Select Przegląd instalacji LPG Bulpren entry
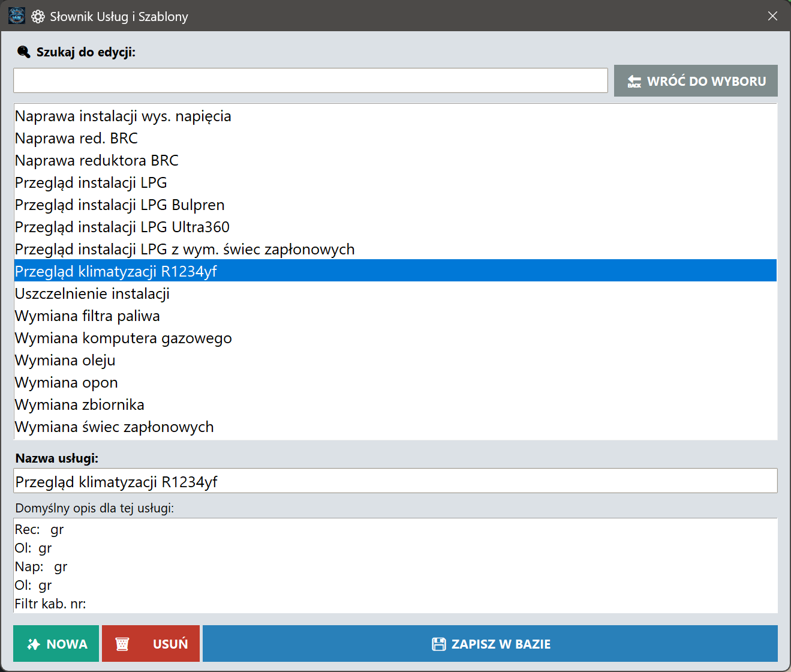Viewport: 791px width, 672px height. tap(120, 205)
